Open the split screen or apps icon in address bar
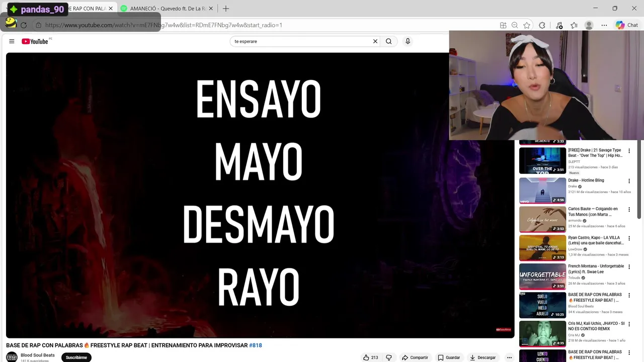Screen dimensions: 644x362 coord(503,25)
